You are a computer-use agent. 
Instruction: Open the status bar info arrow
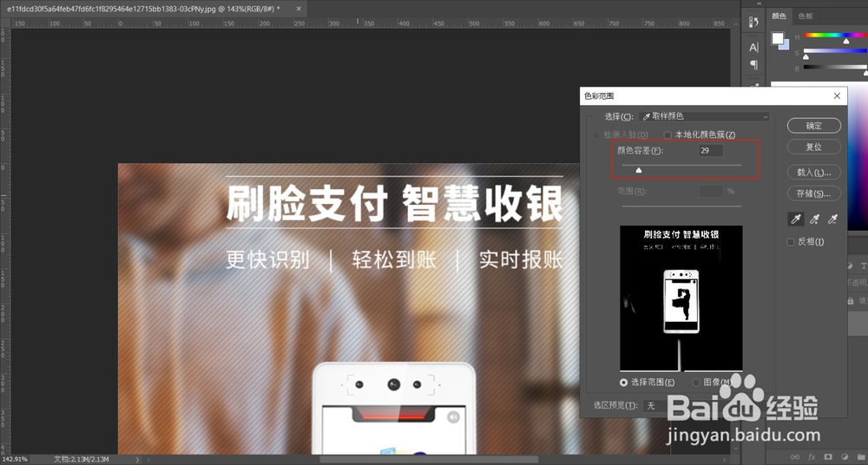click(138, 460)
